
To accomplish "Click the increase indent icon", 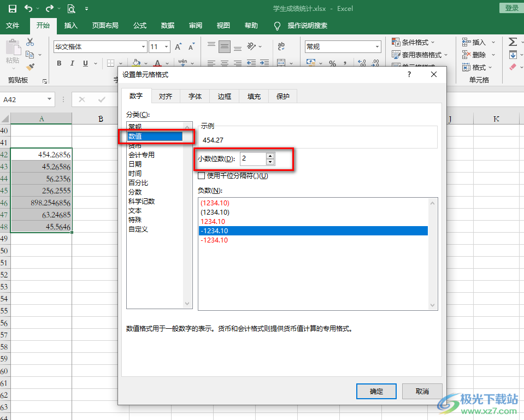I will pyautogui.click(x=264, y=63).
